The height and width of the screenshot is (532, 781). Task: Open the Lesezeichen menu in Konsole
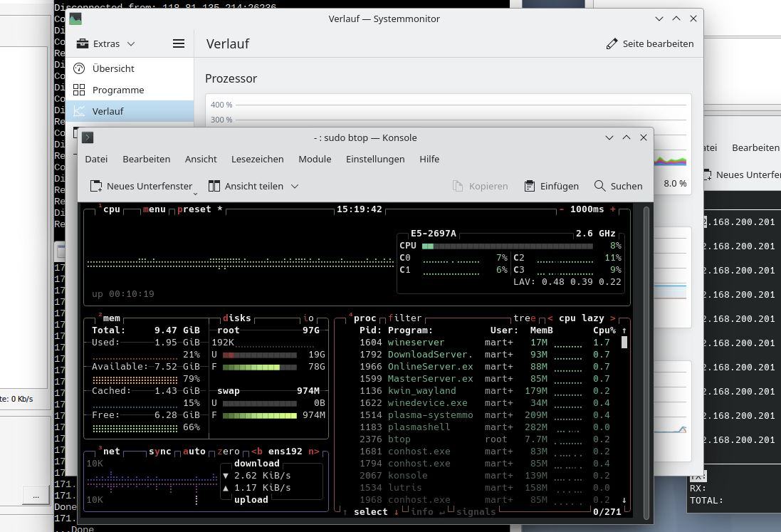(258, 160)
